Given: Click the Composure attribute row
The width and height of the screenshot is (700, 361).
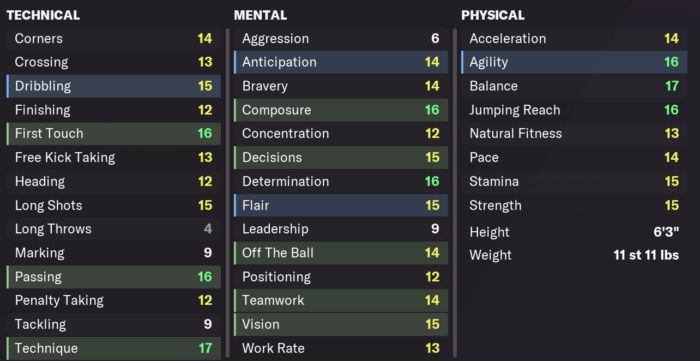Looking at the screenshot, I should [x=341, y=110].
